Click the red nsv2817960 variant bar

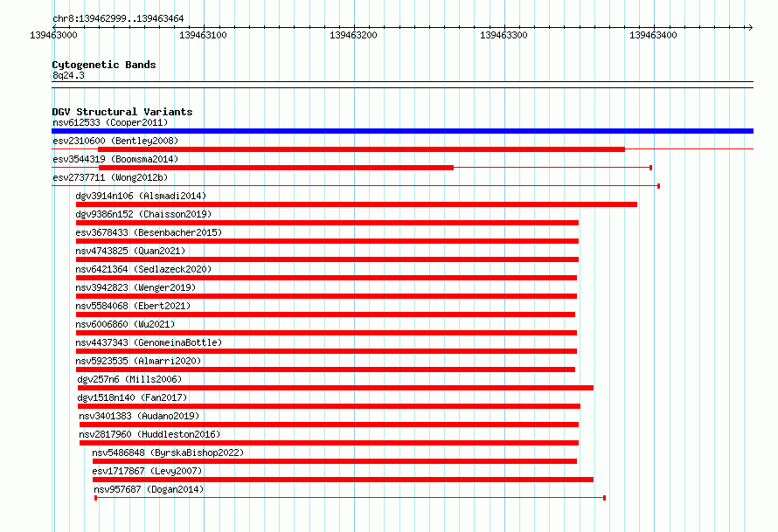point(329,443)
